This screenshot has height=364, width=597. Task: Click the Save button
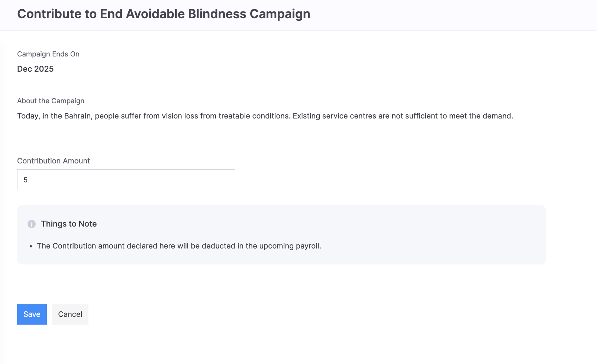point(32,314)
